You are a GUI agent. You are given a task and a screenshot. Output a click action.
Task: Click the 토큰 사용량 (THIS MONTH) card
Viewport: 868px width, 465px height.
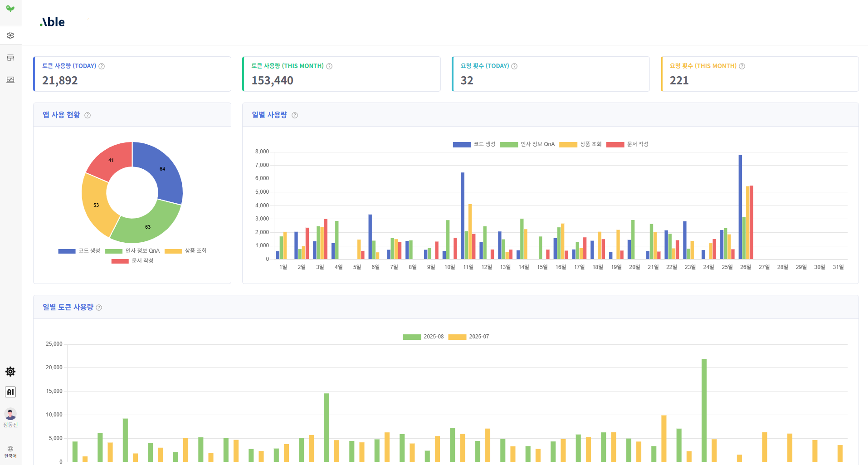pyautogui.click(x=341, y=74)
